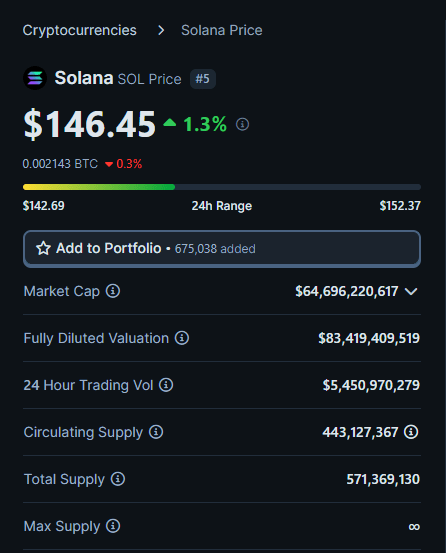
Task: Click the Total Supply label
Action: coord(64,480)
